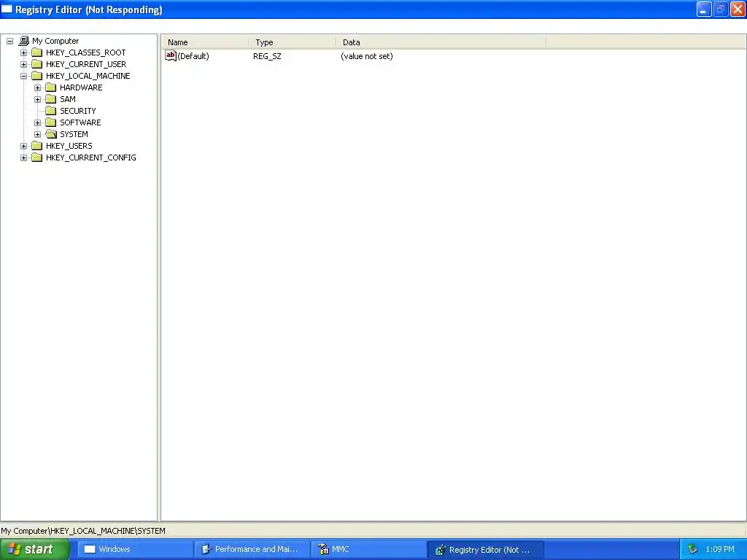Sort values by the Name column header
This screenshot has height=560, width=747.
click(x=205, y=42)
